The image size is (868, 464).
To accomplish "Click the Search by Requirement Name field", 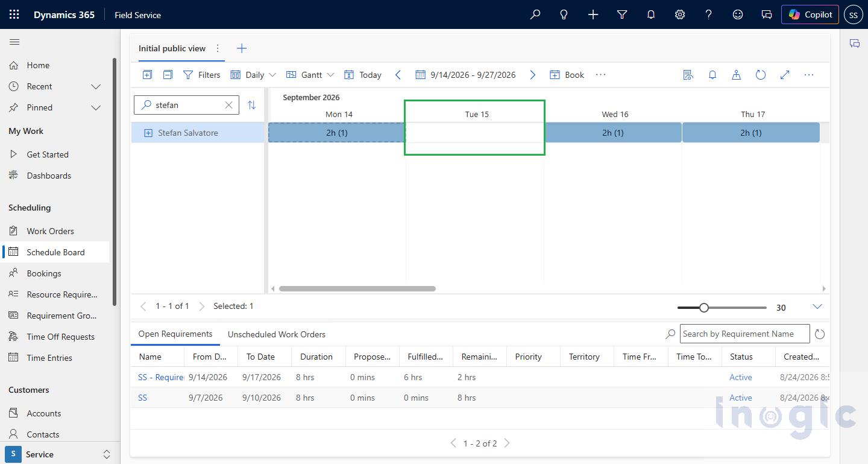I will pyautogui.click(x=745, y=334).
